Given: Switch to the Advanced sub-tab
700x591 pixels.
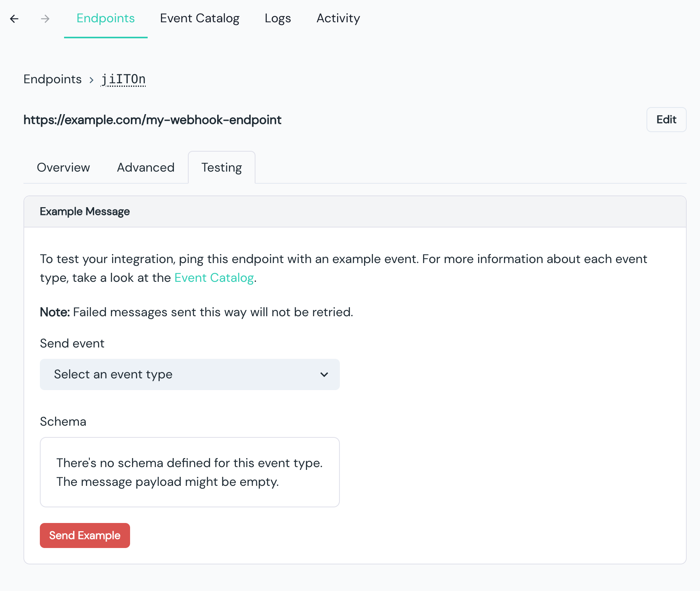Looking at the screenshot, I should [x=146, y=168].
